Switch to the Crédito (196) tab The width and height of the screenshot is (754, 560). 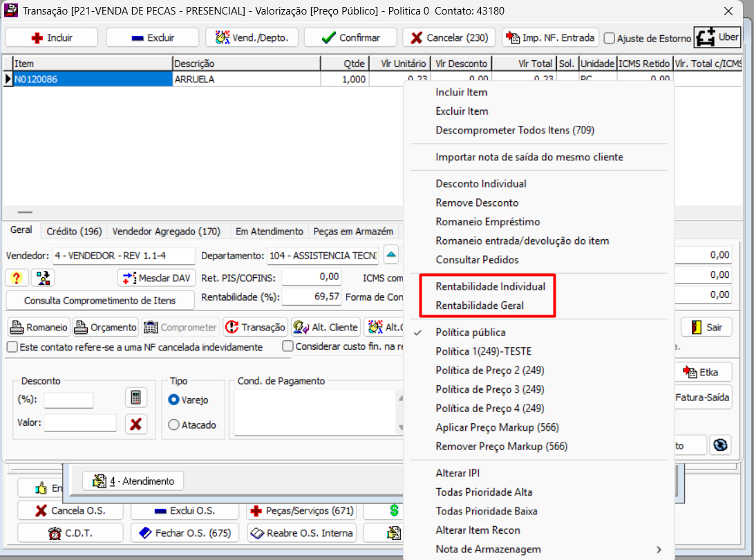[x=74, y=232]
